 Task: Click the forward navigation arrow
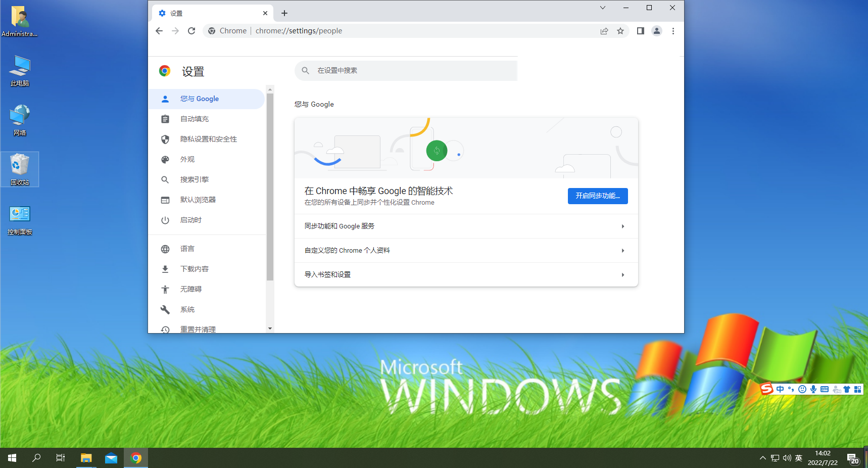175,31
